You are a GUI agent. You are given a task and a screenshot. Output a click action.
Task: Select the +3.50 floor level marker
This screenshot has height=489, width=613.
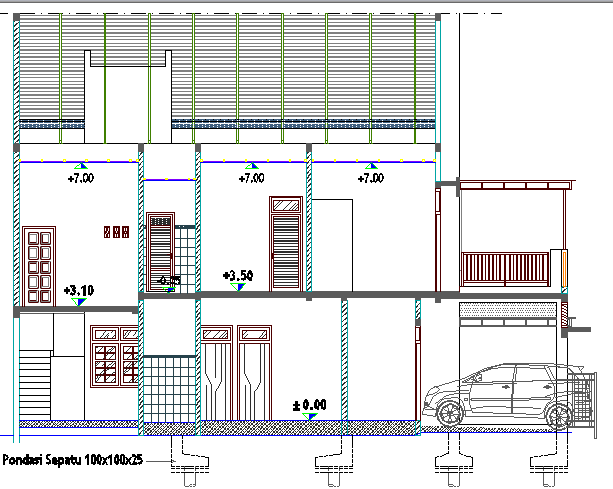click(239, 275)
